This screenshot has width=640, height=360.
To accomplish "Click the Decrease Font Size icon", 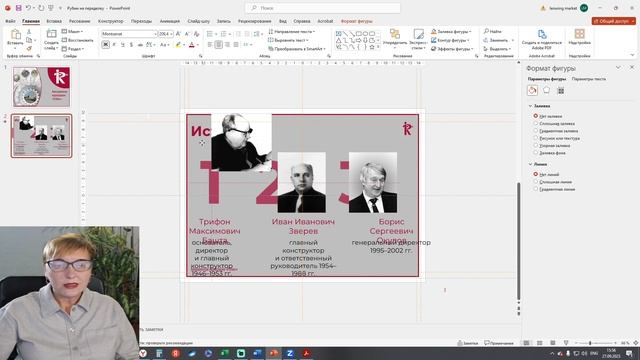I will 187,34.
